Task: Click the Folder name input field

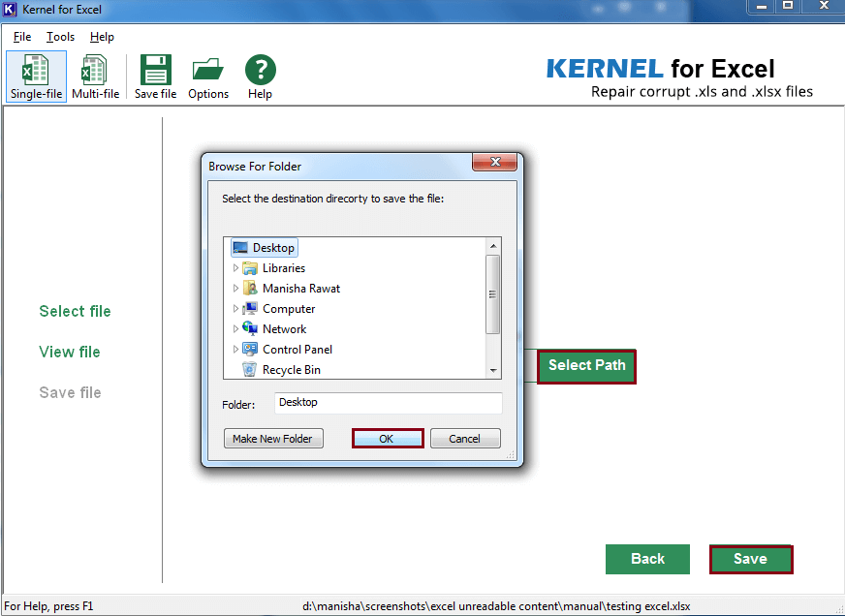Action: point(388,403)
